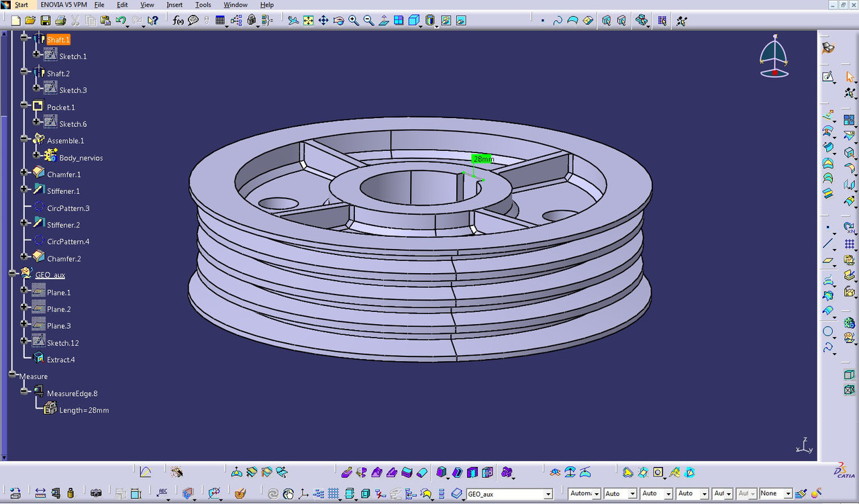Screen dimensions: 859x504
Task: Open the File menu
Action: pos(99,5)
